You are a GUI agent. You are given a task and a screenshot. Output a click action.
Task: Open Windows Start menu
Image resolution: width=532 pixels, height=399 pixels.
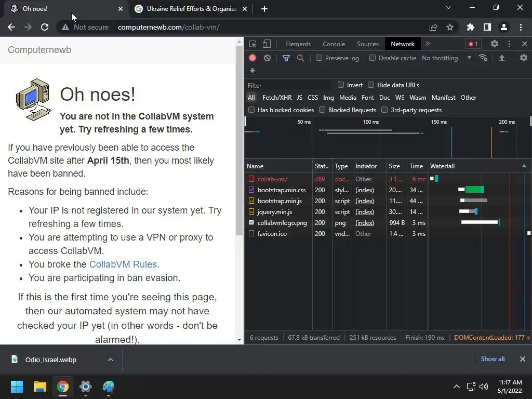tap(17, 387)
